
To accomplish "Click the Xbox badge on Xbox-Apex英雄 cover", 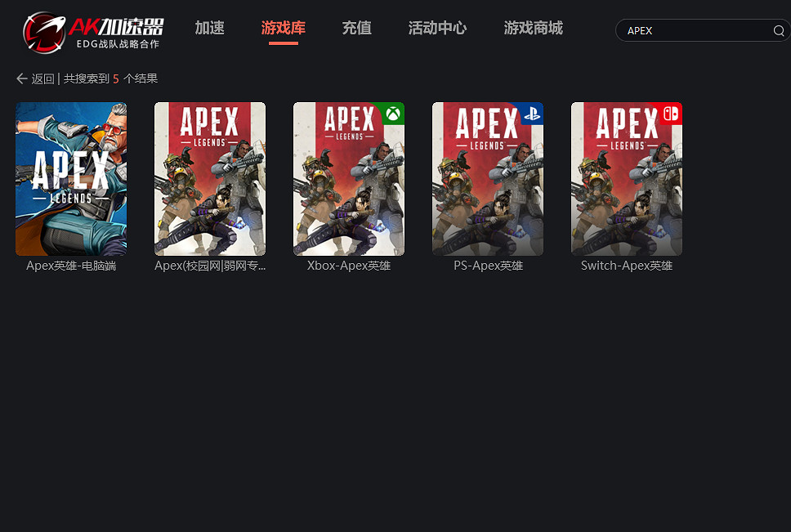I will pyautogui.click(x=393, y=114).
